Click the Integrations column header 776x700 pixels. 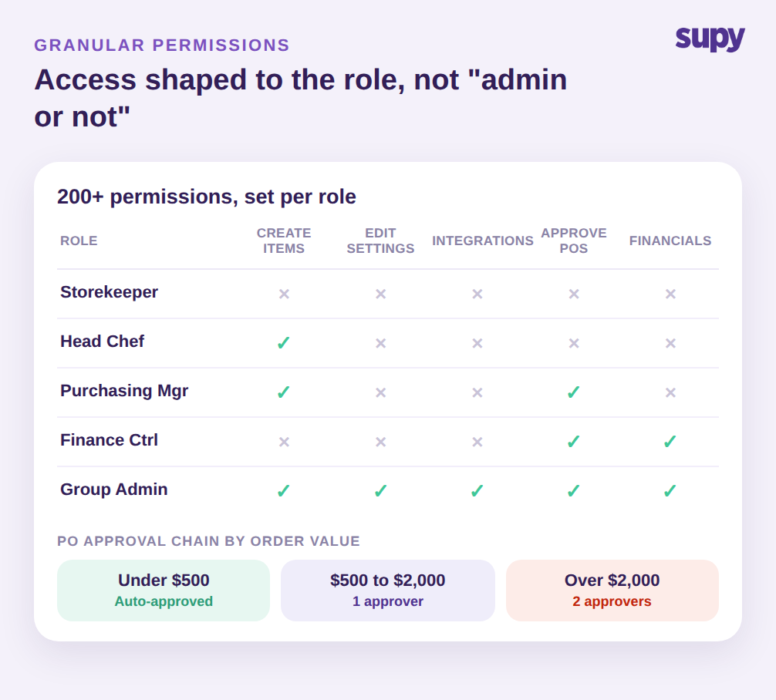(x=483, y=241)
